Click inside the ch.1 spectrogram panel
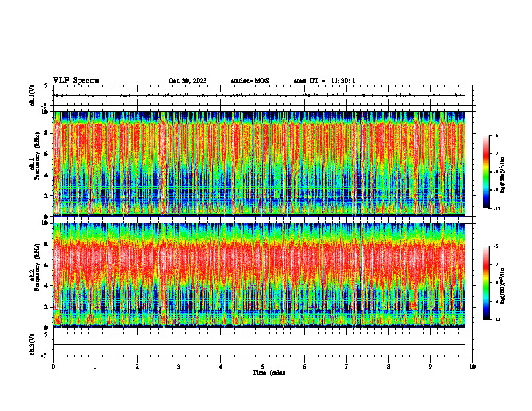Image resolution: width=532 pixels, height=411 pixels. (259, 164)
